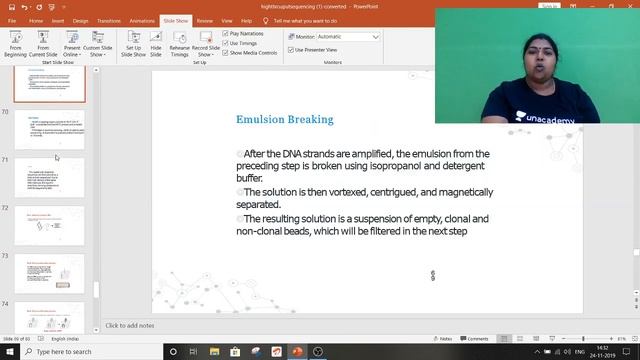
Task: Toggle Use Timings checkbox
Action: pyautogui.click(x=225, y=43)
